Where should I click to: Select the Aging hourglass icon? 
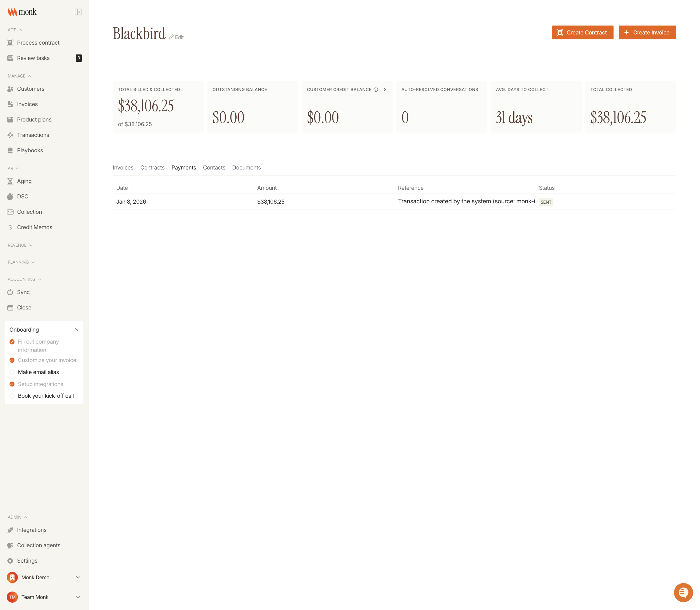click(10, 181)
